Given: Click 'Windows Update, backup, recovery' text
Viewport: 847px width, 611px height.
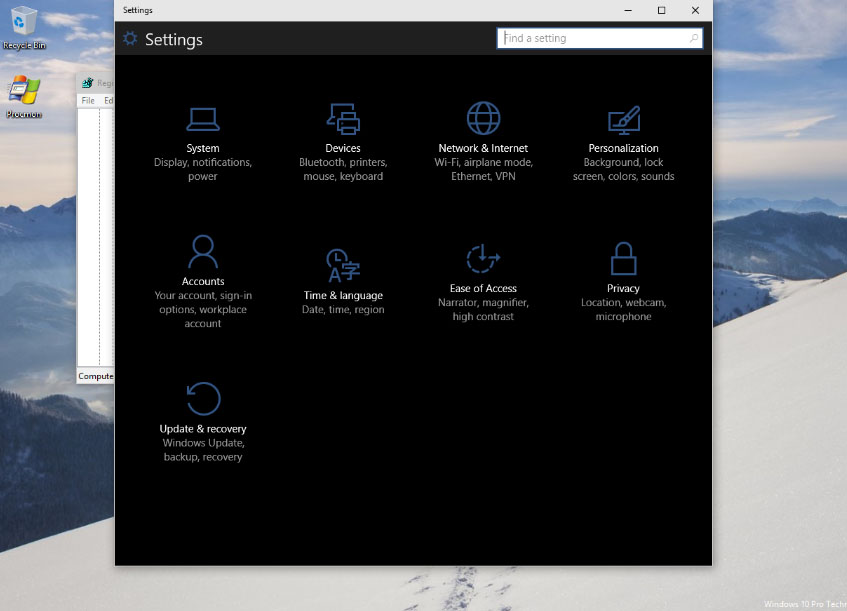Looking at the screenshot, I should [x=203, y=450].
